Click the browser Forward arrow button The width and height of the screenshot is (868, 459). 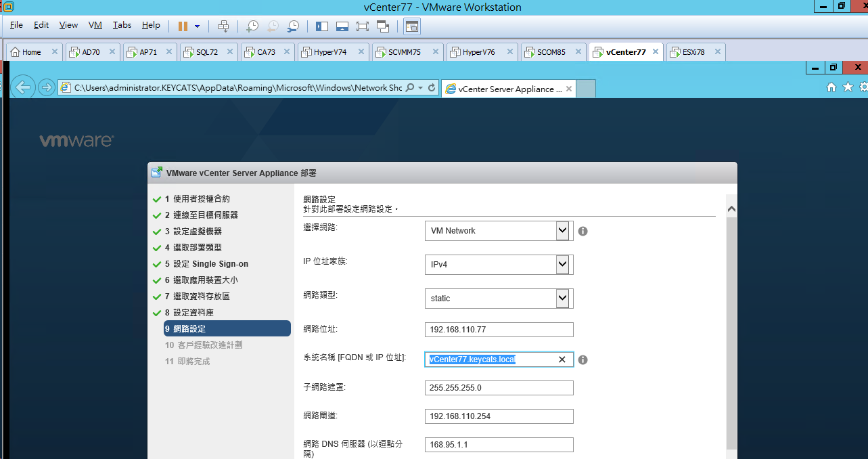click(46, 87)
